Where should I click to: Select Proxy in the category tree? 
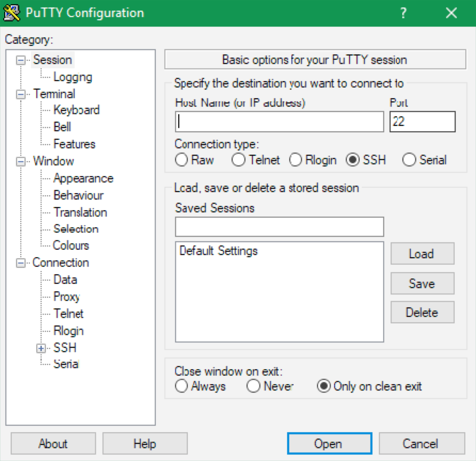67,297
